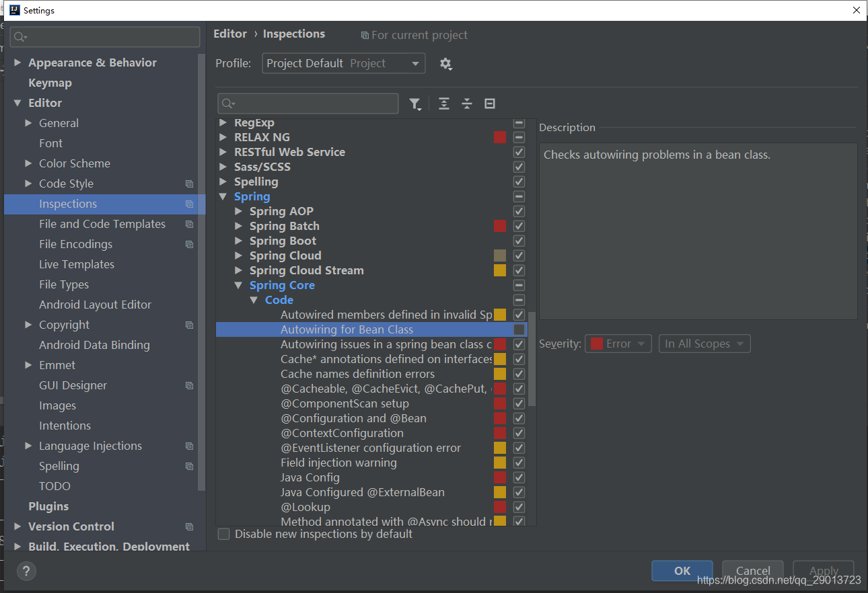The height and width of the screenshot is (593, 868).
Task: Expand the Sass/SCSS inspections group
Action: click(x=223, y=167)
